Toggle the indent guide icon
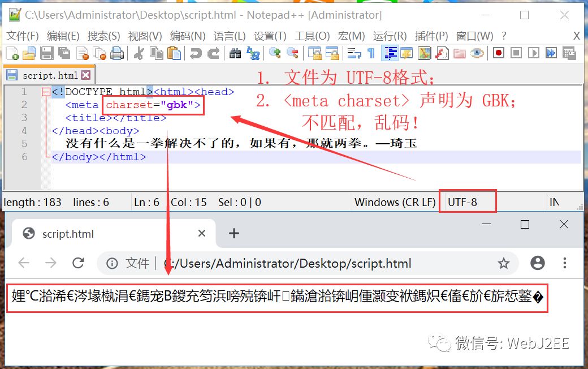This screenshot has width=588, height=369. coord(390,53)
